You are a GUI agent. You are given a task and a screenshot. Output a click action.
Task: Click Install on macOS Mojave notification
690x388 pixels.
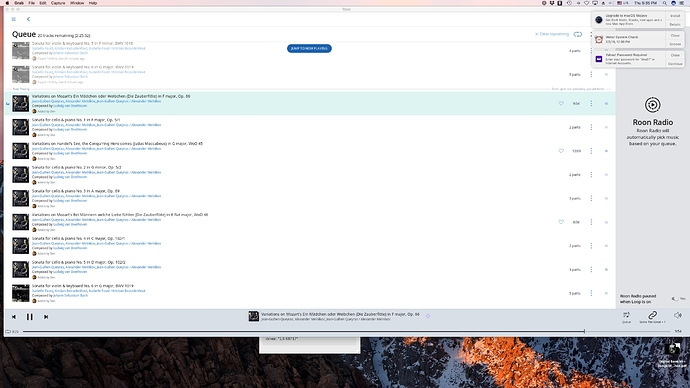pyautogui.click(x=675, y=16)
